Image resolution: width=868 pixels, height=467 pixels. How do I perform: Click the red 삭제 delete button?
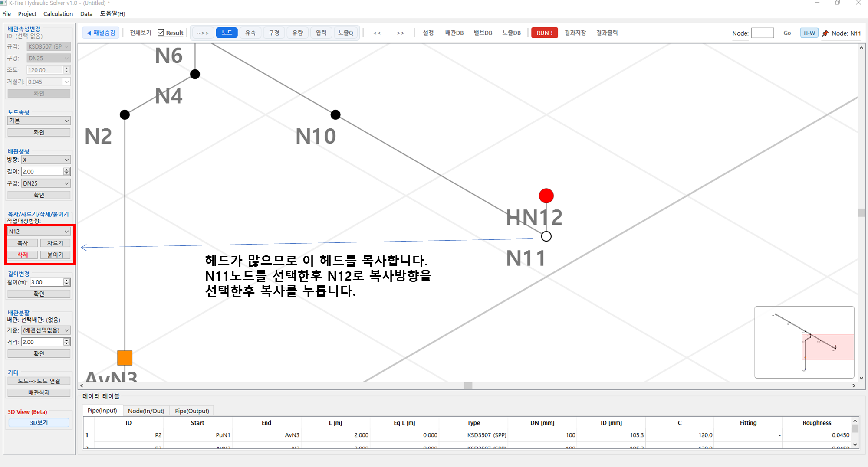[23, 255]
